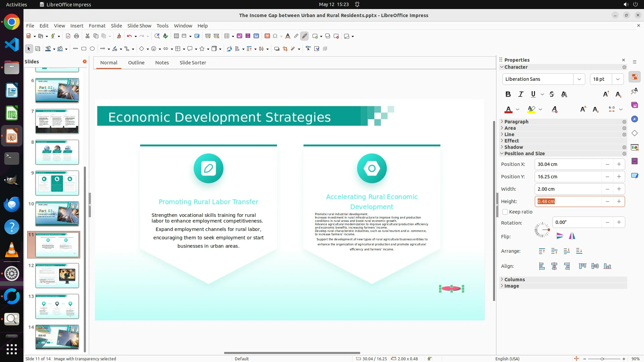644x362 pixels.
Task: Open the Slide Show menu
Action: (139, 26)
